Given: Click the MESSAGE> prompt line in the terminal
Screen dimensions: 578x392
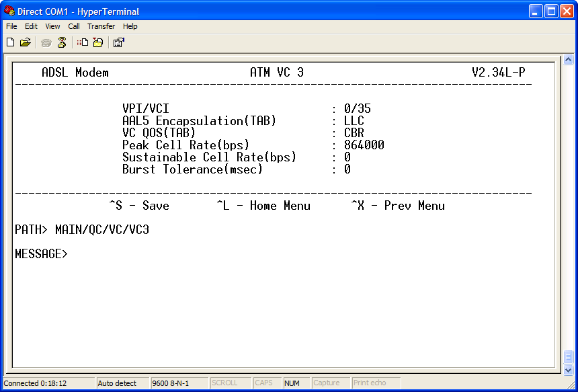Looking at the screenshot, I should tap(41, 254).
